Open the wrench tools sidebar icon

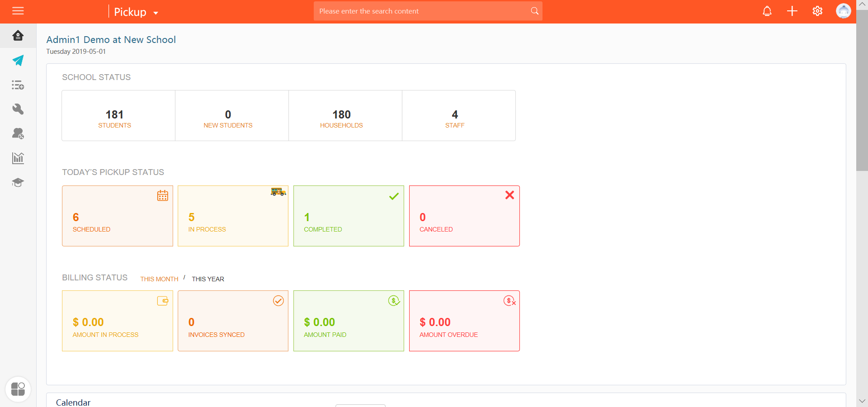pyautogui.click(x=18, y=109)
